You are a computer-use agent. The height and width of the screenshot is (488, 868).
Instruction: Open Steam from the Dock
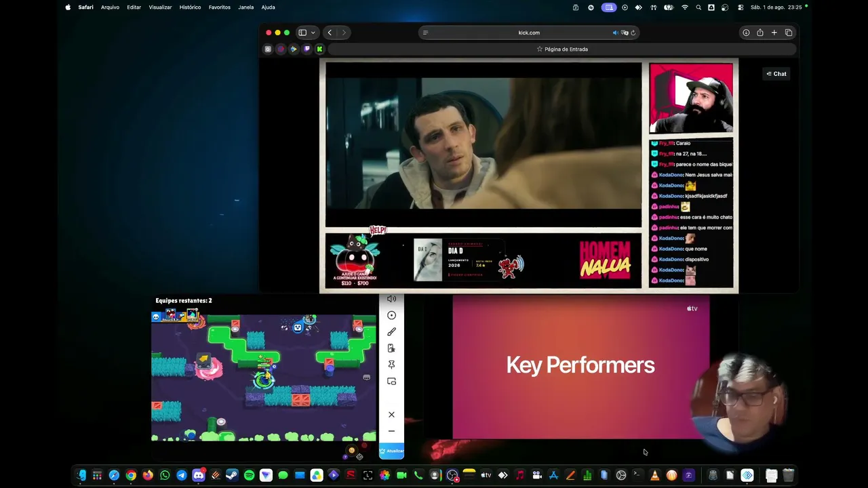click(232, 475)
